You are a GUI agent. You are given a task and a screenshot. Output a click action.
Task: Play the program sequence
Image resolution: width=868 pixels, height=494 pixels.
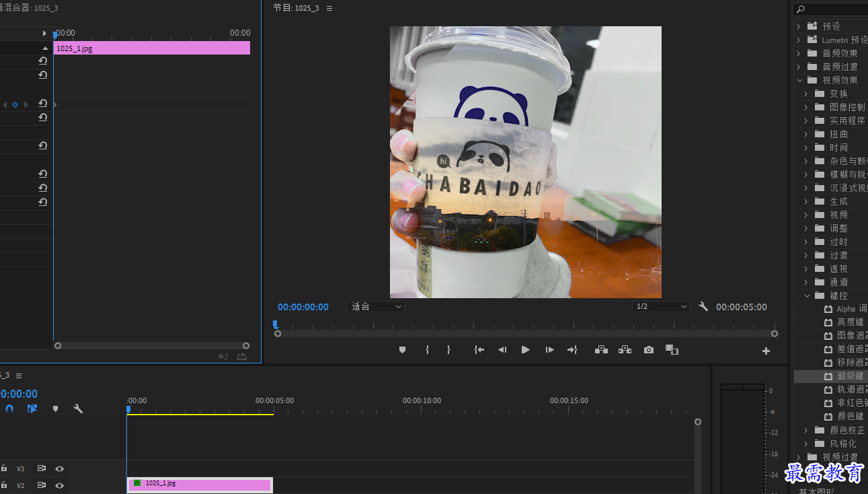tap(526, 350)
